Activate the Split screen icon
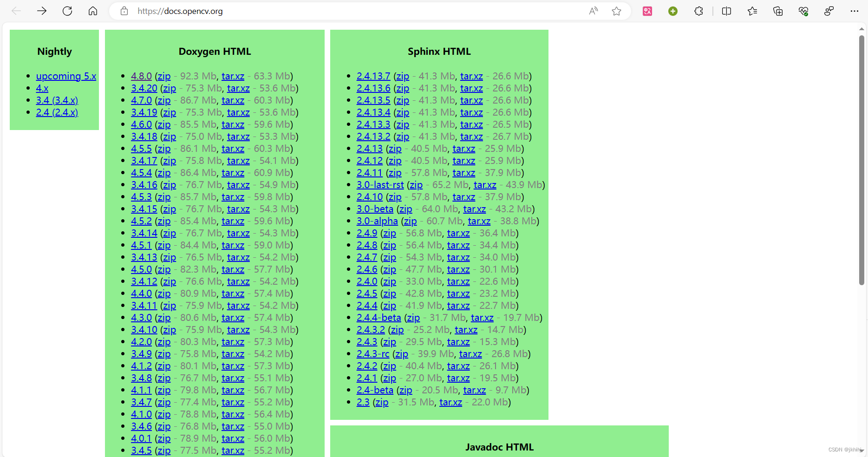 726,11
